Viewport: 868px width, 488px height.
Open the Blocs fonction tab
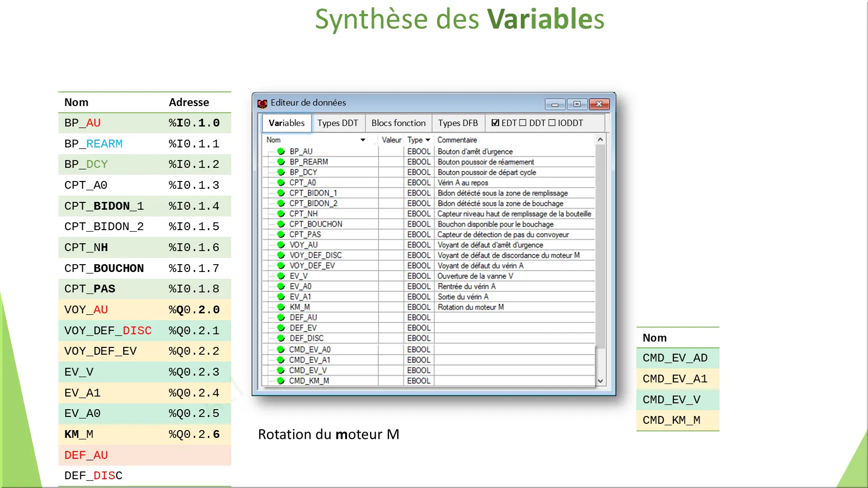click(x=398, y=123)
